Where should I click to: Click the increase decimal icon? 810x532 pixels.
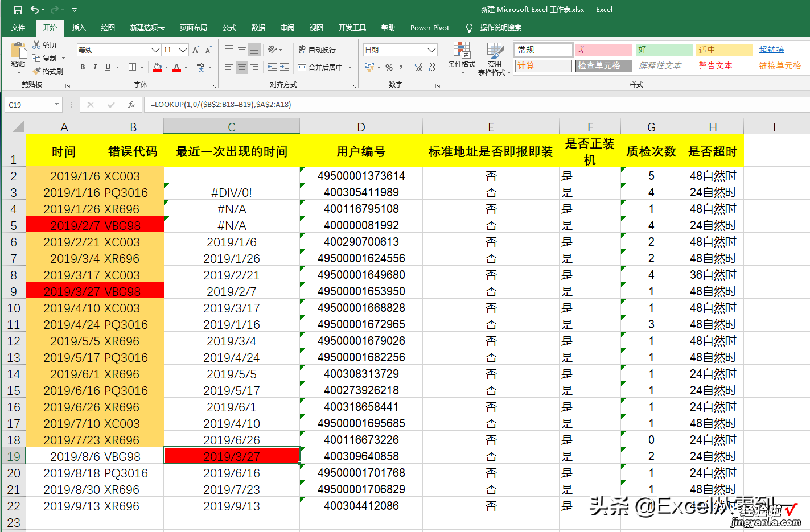tap(419, 67)
